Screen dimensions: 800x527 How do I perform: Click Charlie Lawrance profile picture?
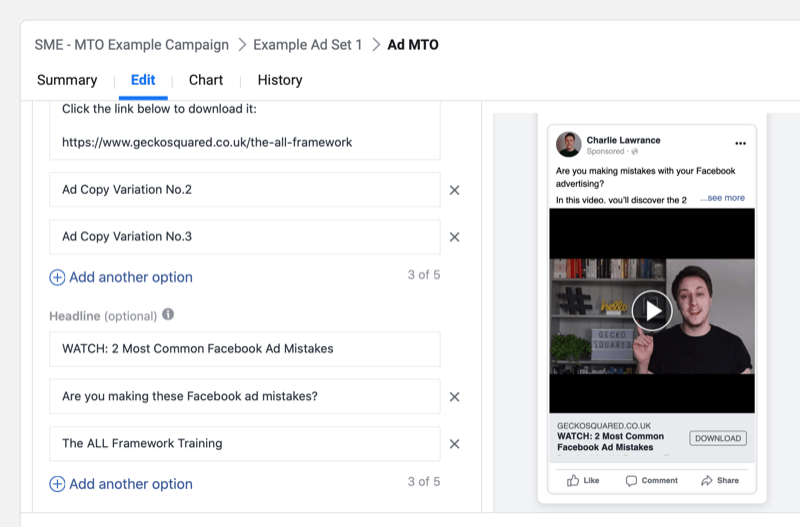[568, 144]
